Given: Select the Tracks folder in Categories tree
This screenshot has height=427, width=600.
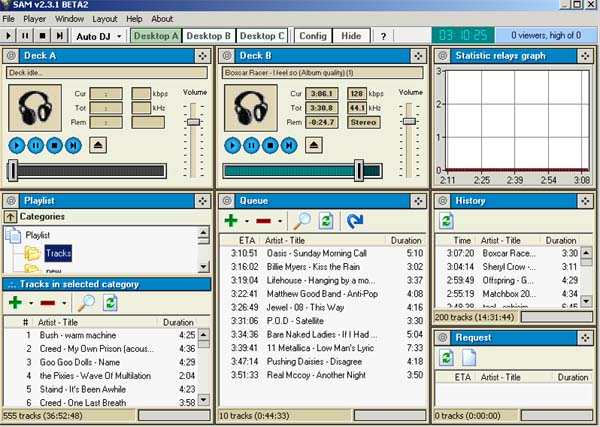Looking at the screenshot, I should [x=58, y=253].
